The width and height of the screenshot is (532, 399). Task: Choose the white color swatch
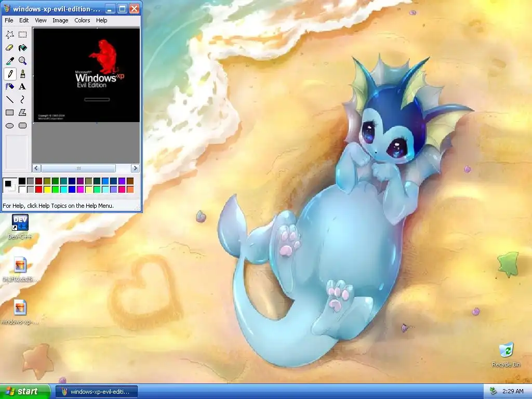tap(22, 189)
